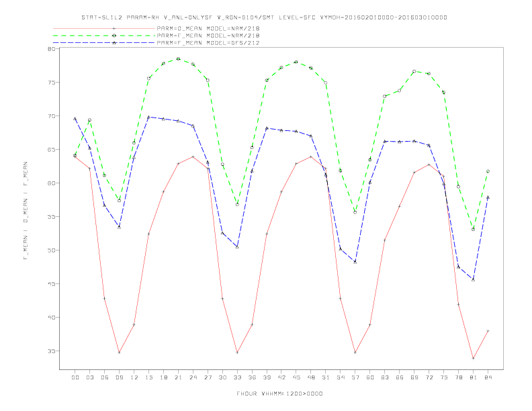The height and width of the screenshot is (411, 532).
Task: Click x-axis forecast hour label 24
Action: pyautogui.click(x=193, y=377)
